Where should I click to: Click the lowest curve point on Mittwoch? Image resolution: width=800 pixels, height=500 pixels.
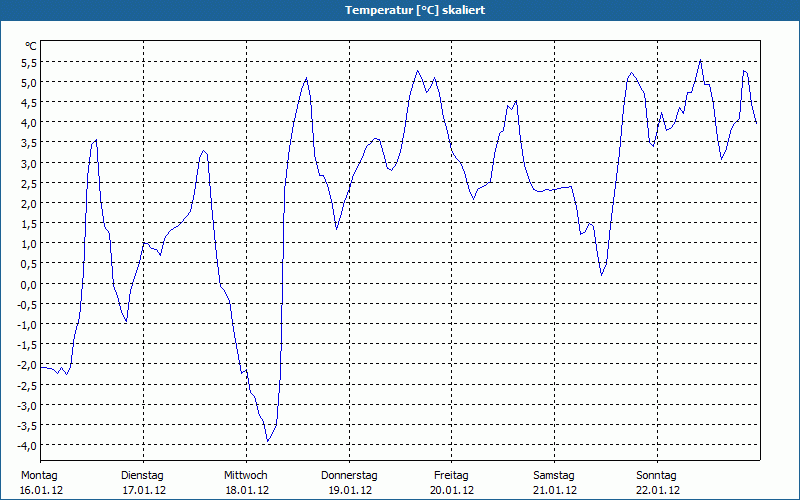pos(268,441)
